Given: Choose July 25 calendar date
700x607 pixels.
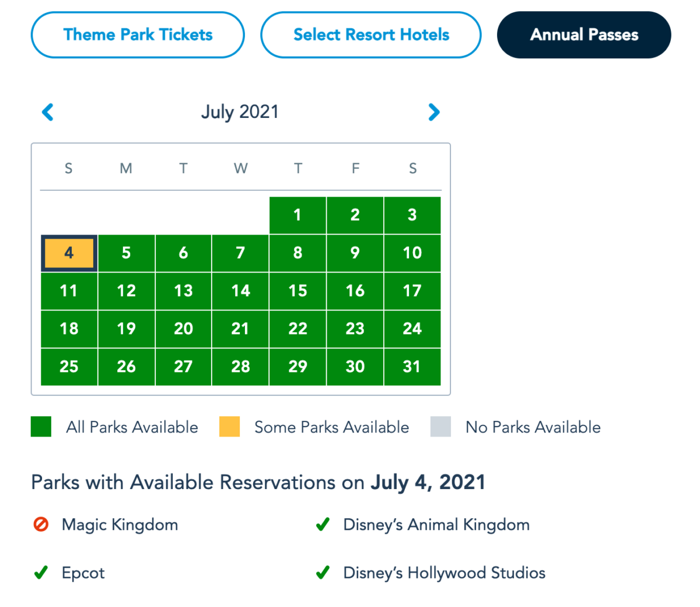Looking at the screenshot, I should 69,367.
